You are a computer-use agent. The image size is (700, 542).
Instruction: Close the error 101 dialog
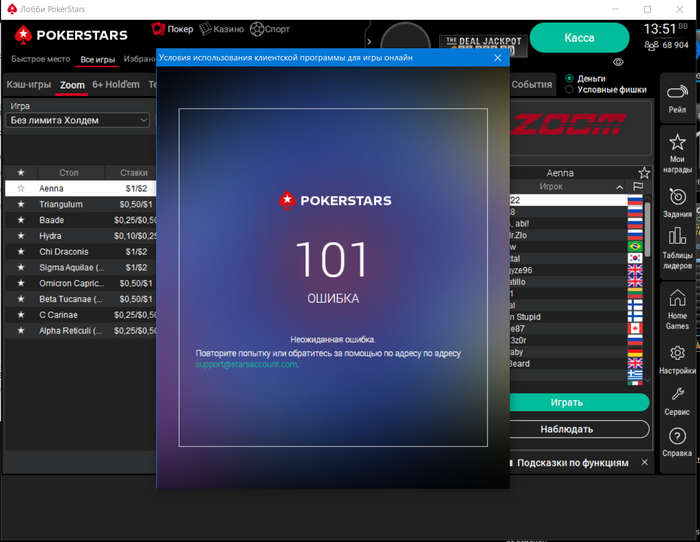(498, 58)
